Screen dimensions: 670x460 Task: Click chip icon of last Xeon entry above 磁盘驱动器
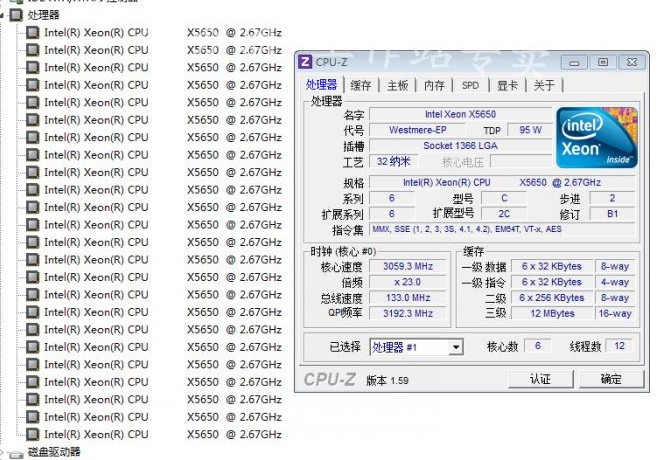pos(32,434)
